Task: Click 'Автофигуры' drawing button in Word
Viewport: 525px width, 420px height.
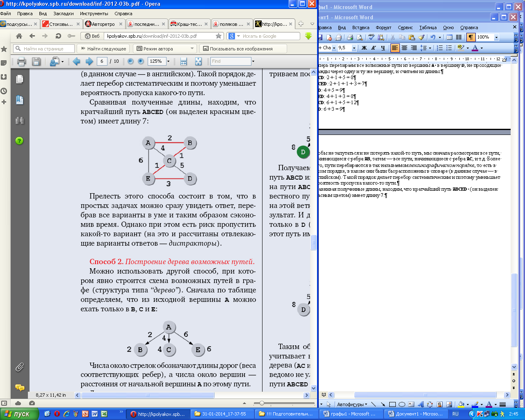Action: (x=352, y=404)
